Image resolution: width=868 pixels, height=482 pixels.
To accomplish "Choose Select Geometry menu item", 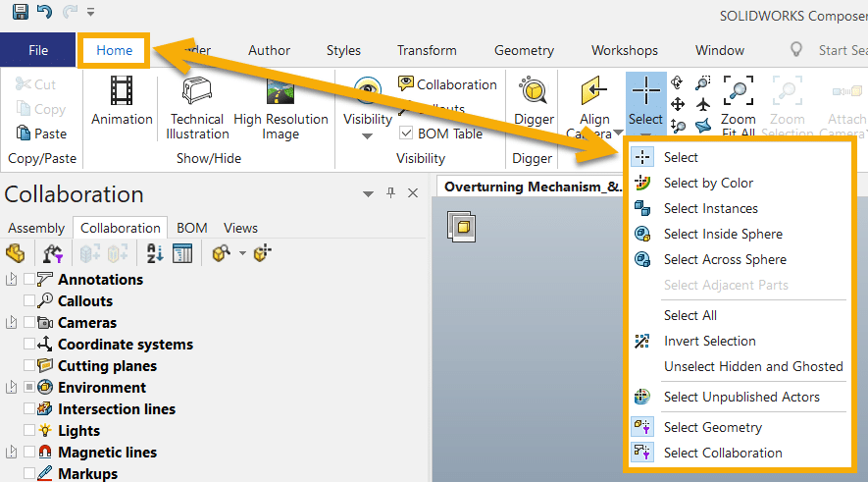I will 740,427.
